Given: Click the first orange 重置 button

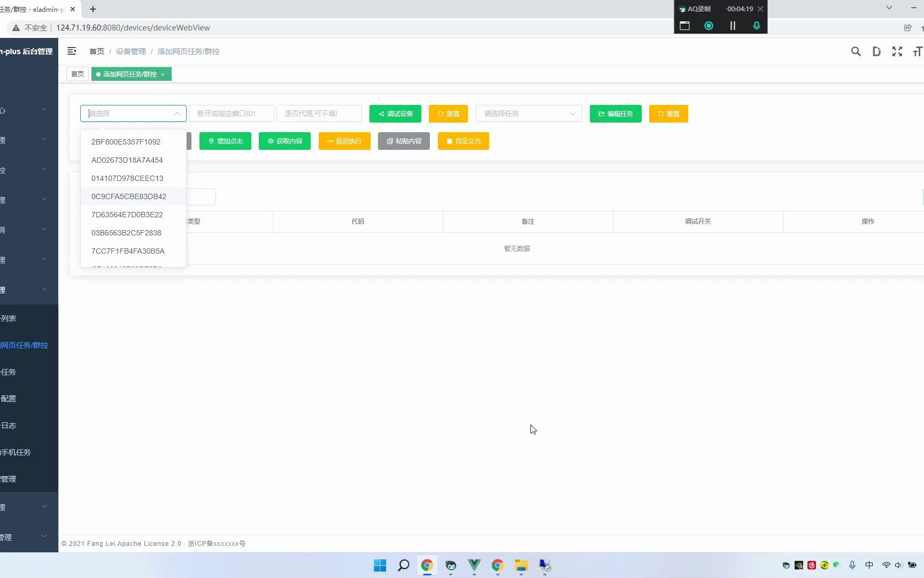Looking at the screenshot, I should [x=448, y=113].
